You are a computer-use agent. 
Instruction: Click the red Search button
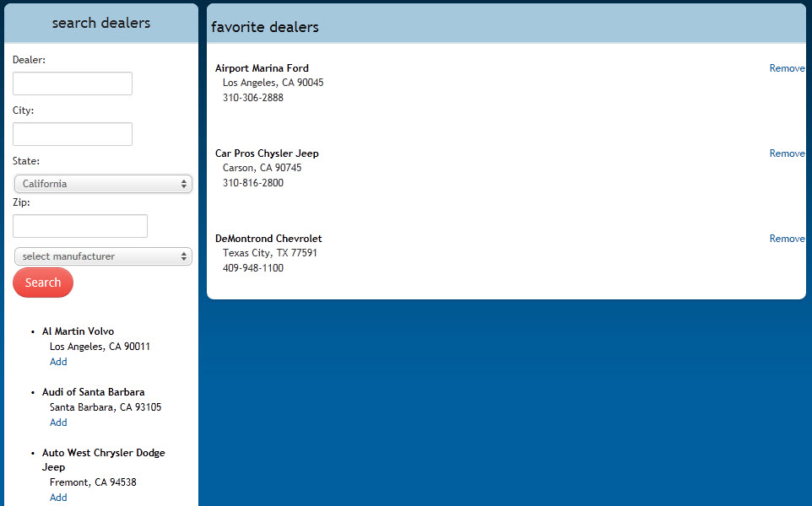click(x=43, y=283)
